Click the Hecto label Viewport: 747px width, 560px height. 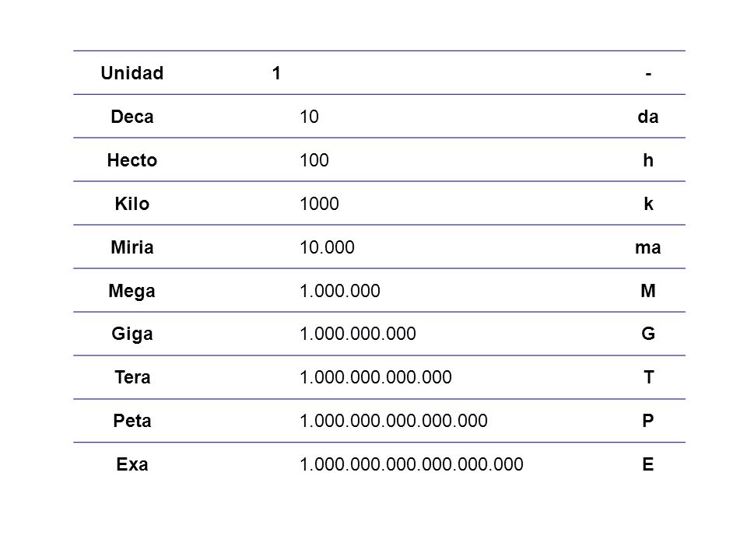[x=132, y=160]
